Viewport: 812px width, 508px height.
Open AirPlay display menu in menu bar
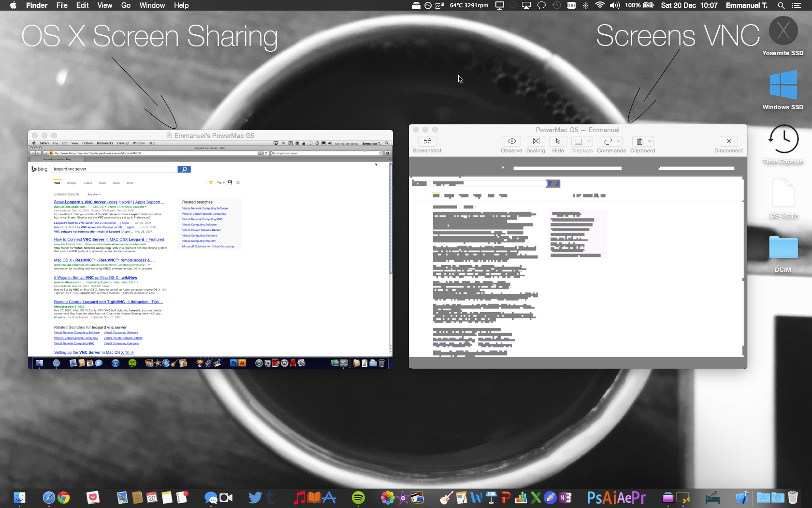[x=527, y=5]
